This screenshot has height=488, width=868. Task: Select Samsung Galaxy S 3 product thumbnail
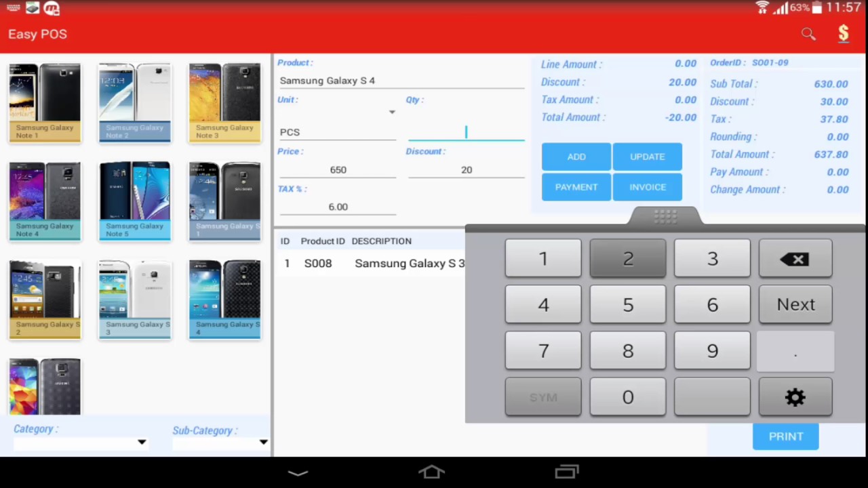[135, 299]
